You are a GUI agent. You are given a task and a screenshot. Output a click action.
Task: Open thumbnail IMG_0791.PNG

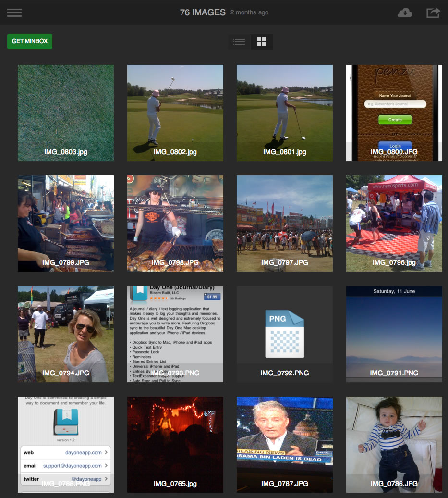[394, 334]
